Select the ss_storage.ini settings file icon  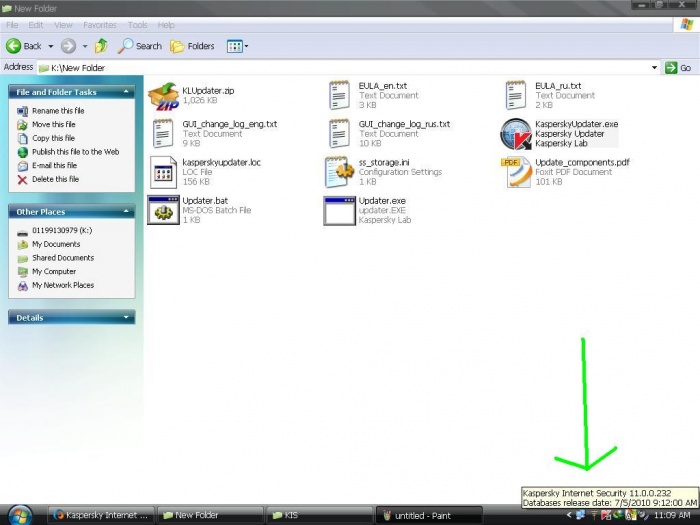339,172
